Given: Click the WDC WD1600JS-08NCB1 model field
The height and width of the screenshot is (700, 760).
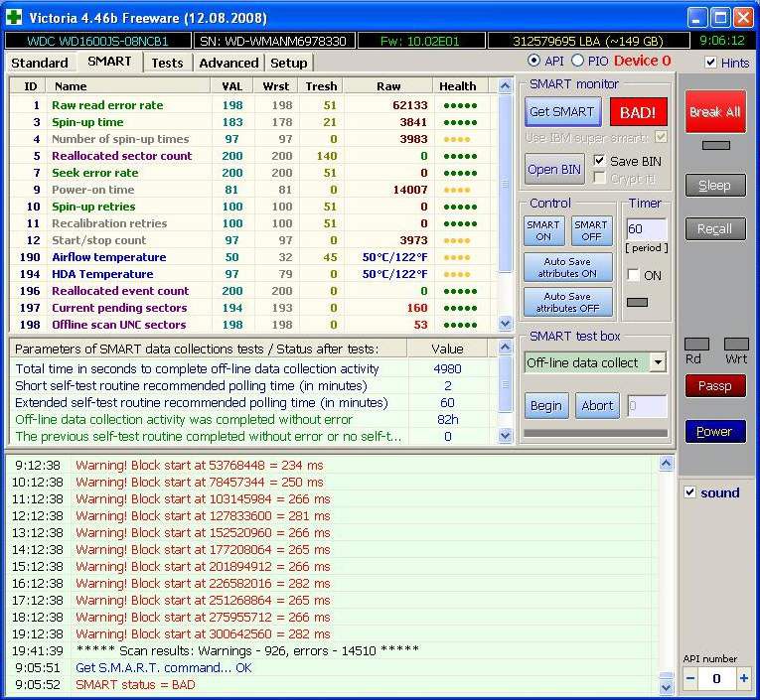Looking at the screenshot, I should (x=98, y=41).
